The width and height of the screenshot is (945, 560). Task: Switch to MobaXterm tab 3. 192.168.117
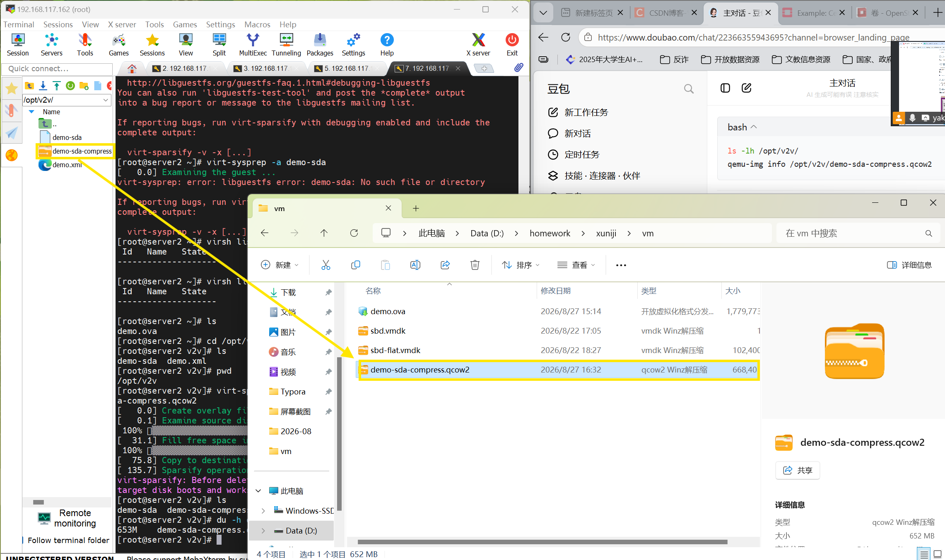(x=266, y=68)
